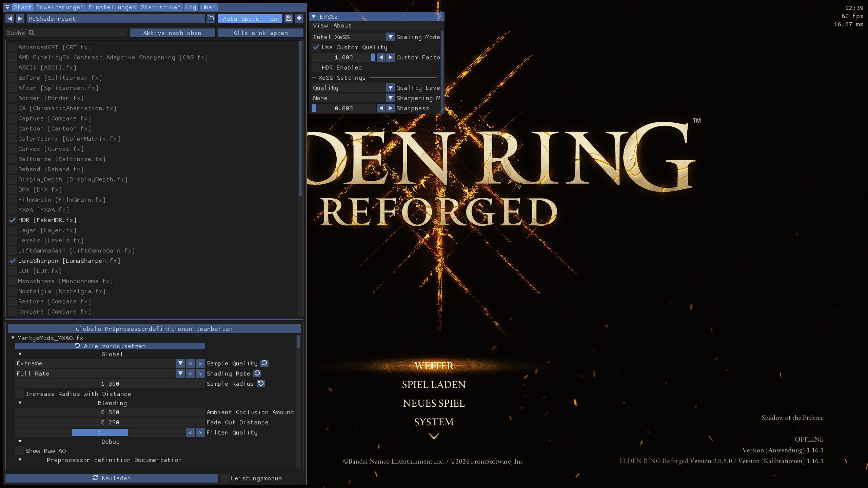868x488 pixels.
Task: Click the Filter Quality slider
Action: [100, 432]
